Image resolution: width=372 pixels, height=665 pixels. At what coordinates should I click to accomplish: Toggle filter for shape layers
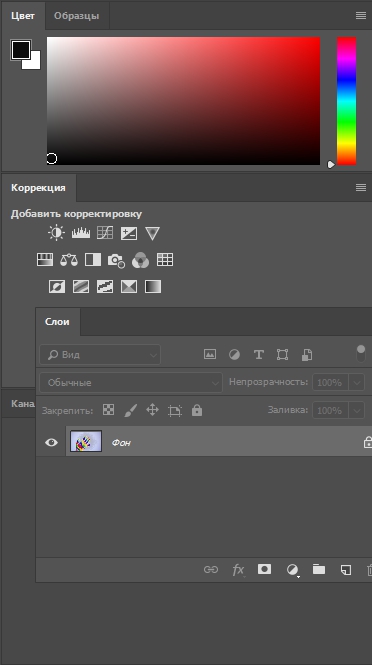pos(282,355)
